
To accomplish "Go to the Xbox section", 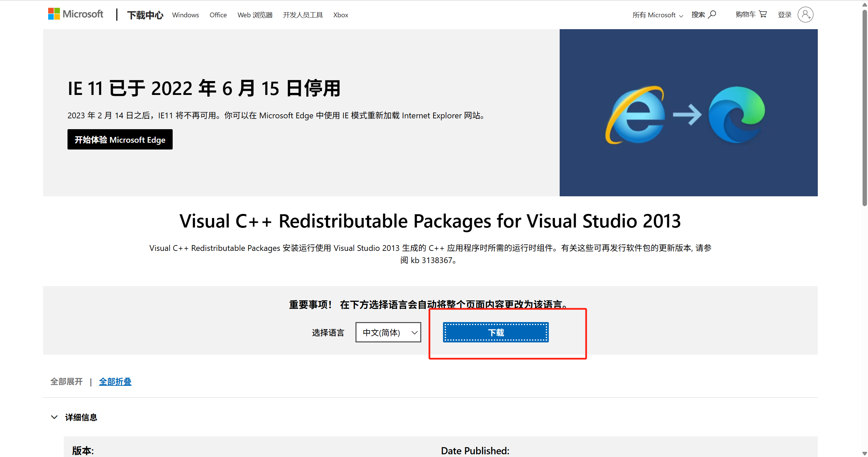I will click(340, 15).
